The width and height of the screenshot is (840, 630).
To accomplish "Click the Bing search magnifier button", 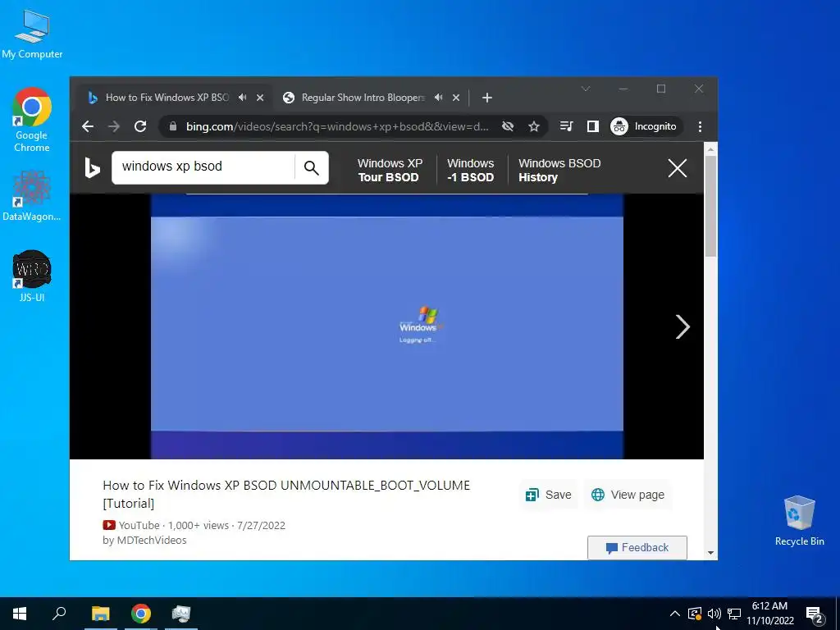I will [x=311, y=167].
